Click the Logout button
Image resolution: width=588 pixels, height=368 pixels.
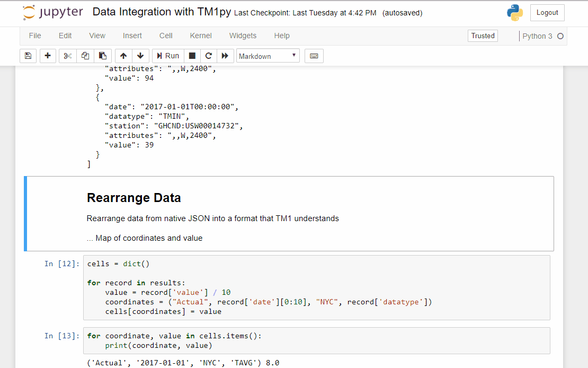point(547,13)
